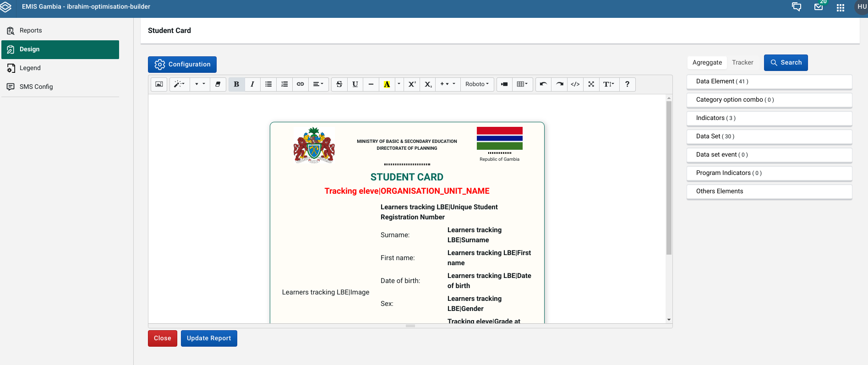Screen dimensions: 868x365
Task: Switch editor to fullscreen mode
Action: coord(591,84)
